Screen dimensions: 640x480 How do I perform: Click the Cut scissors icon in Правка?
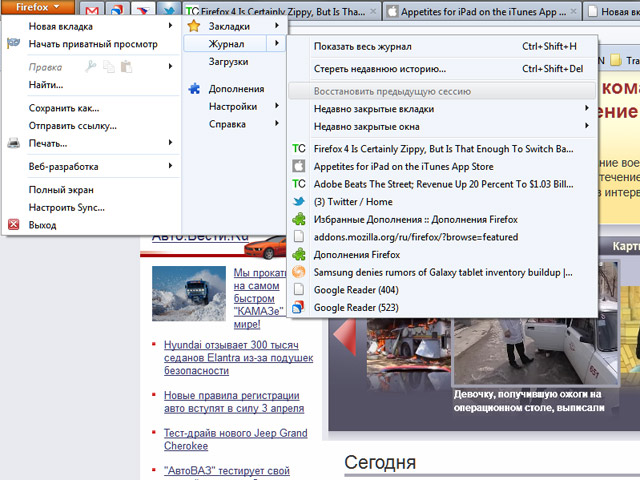click(91, 66)
